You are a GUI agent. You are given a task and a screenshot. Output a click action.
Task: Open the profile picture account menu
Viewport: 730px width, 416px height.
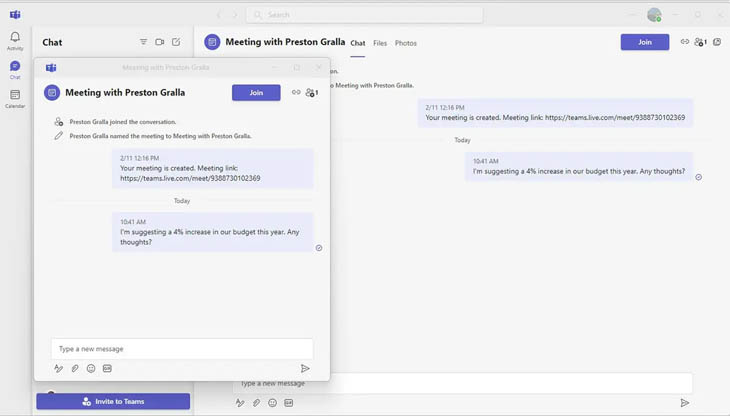(x=654, y=14)
